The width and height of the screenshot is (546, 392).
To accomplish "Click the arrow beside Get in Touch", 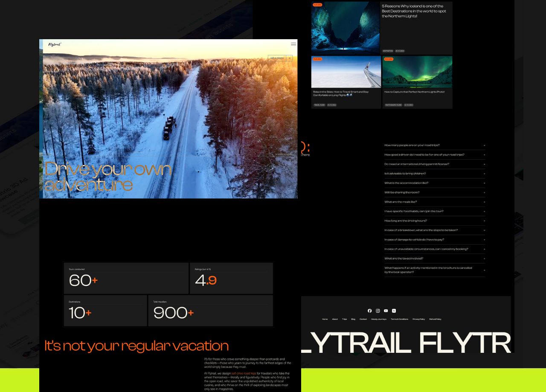I will pos(289,58).
